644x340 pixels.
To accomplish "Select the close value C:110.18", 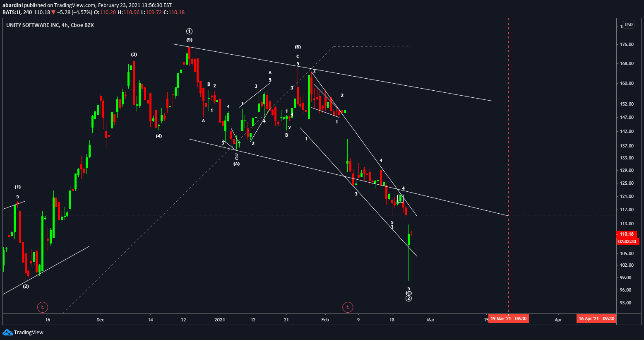I will tap(174, 12).
